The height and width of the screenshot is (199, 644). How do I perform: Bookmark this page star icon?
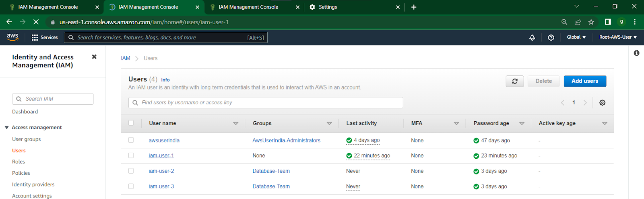[591, 22]
